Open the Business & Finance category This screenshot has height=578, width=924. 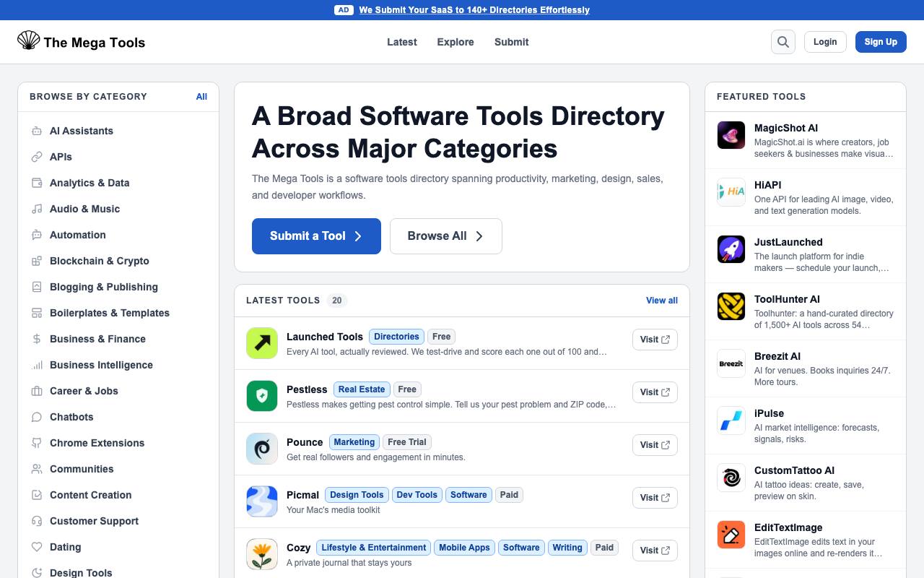(x=118, y=339)
